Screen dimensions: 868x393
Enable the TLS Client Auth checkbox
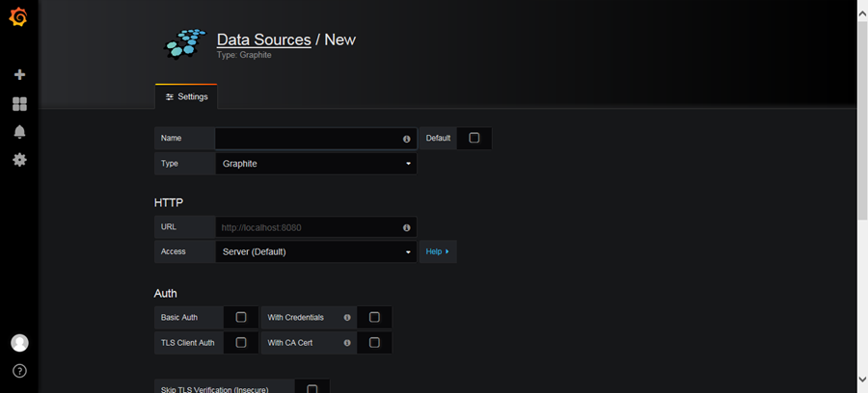click(x=241, y=343)
